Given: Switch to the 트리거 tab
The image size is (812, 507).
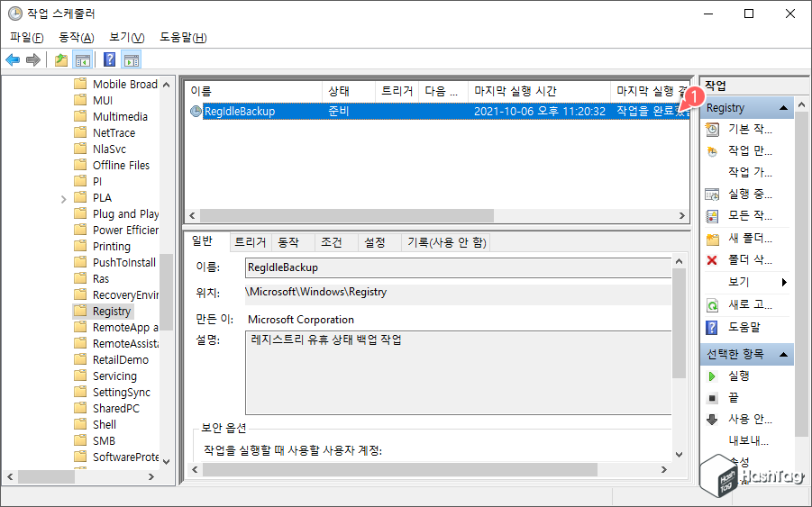Looking at the screenshot, I should coord(251,242).
